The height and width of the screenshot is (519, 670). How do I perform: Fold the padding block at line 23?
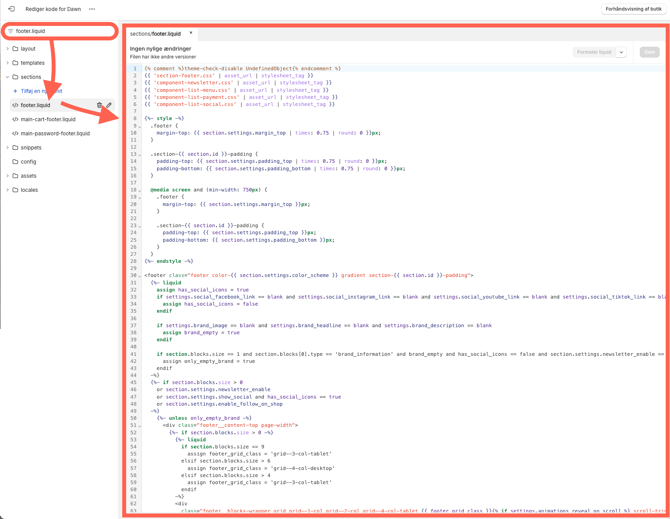click(x=140, y=226)
